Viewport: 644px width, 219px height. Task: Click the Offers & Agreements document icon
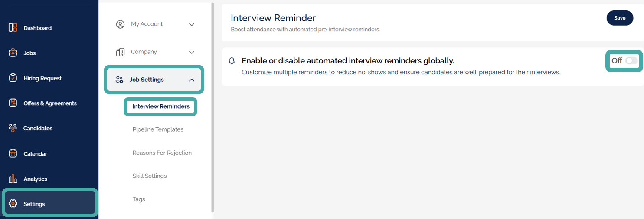point(13,103)
